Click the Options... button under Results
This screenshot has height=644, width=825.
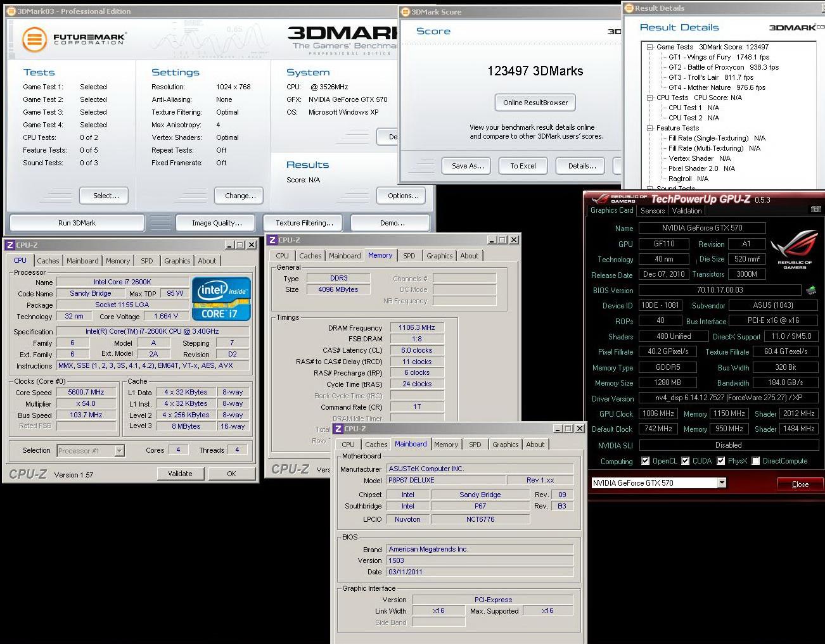[x=402, y=196]
